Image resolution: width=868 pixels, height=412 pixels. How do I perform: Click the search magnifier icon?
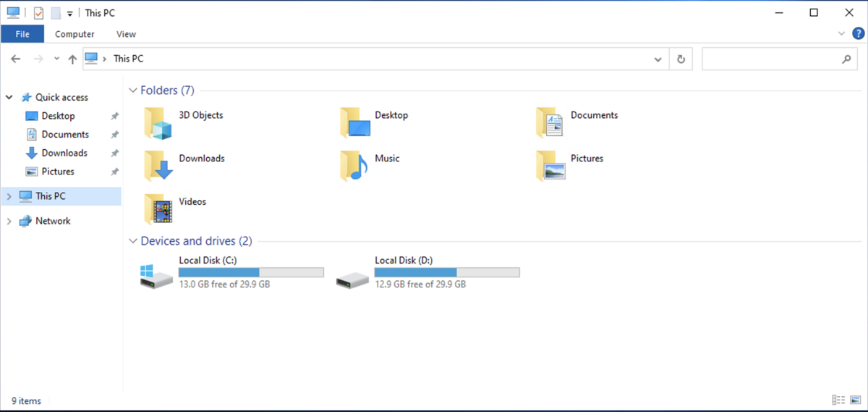(846, 59)
